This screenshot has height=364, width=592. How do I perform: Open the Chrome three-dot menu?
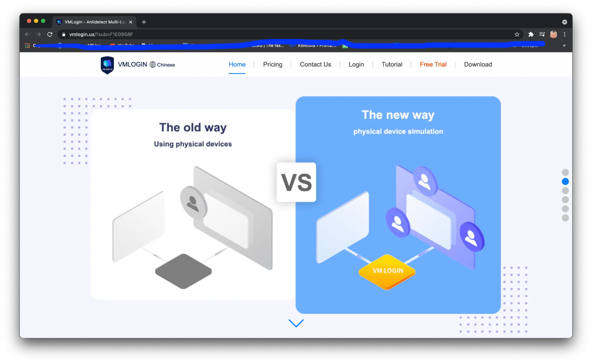[x=565, y=34]
